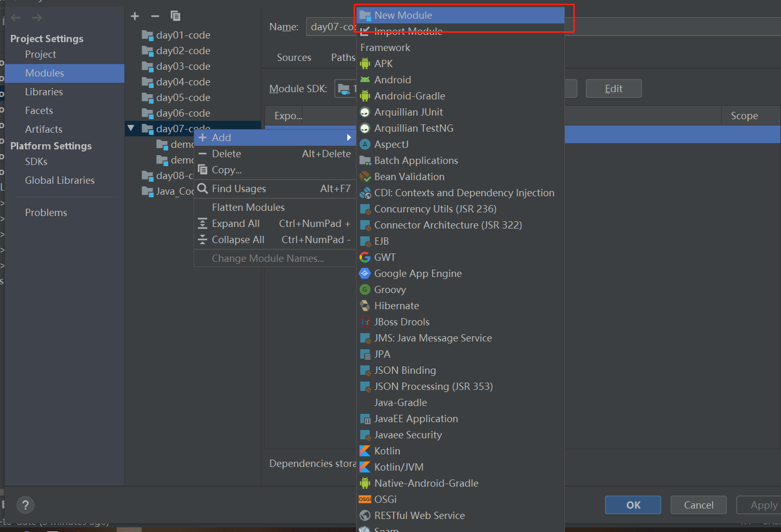The height and width of the screenshot is (532, 781).
Task: Click the Arquillian JUnit alien icon
Action: click(365, 112)
